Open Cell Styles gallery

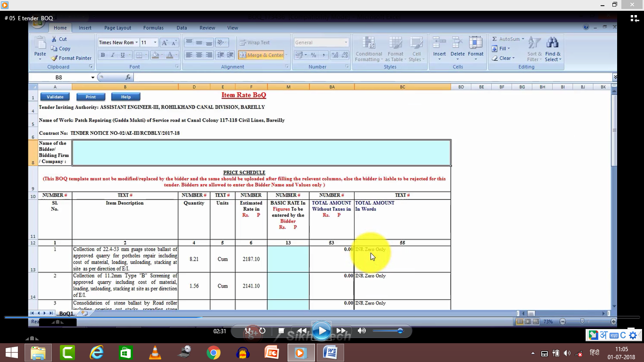point(416,49)
